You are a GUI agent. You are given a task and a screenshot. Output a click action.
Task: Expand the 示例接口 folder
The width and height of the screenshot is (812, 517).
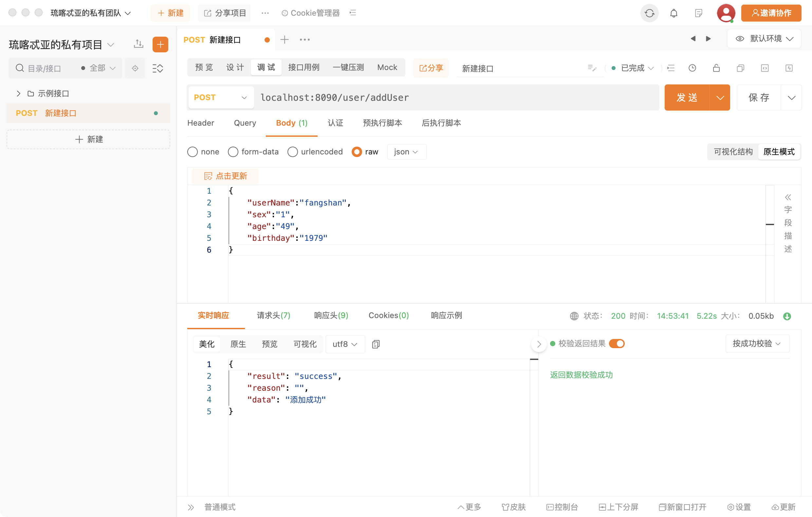[19, 93]
